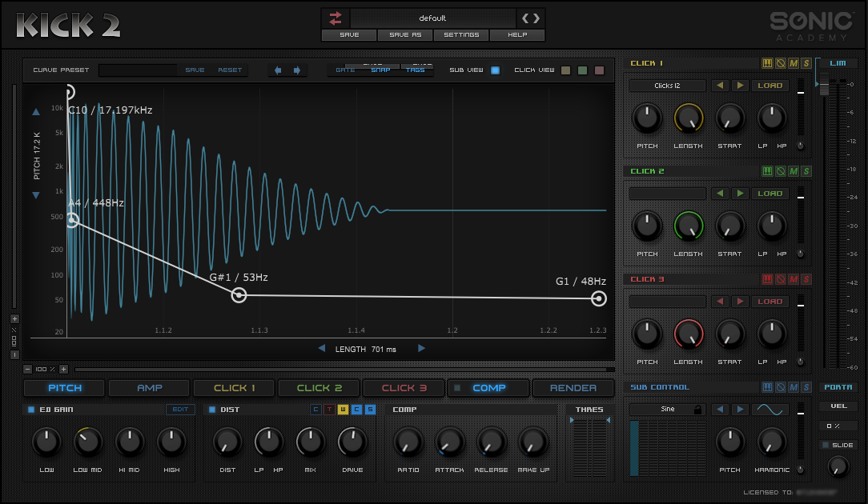Mute the Sub Control layer
Viewport: 868px width, 504px height.
click(x=794, y=387)
